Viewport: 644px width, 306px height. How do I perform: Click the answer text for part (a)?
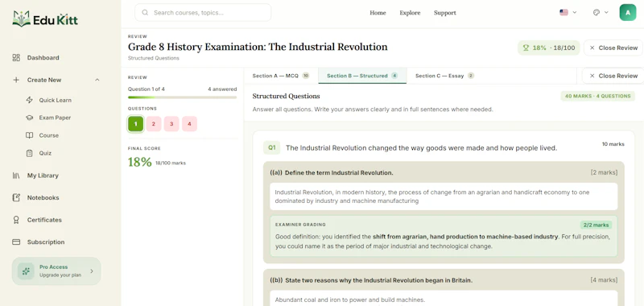(x=444, y=196)
